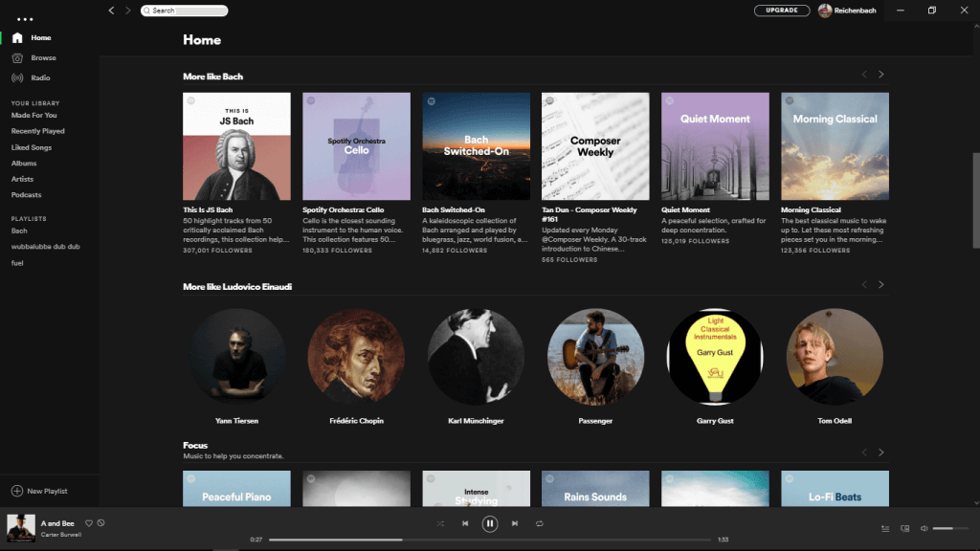Create a New Playlist
980x551 pixels.
(39, 491)
